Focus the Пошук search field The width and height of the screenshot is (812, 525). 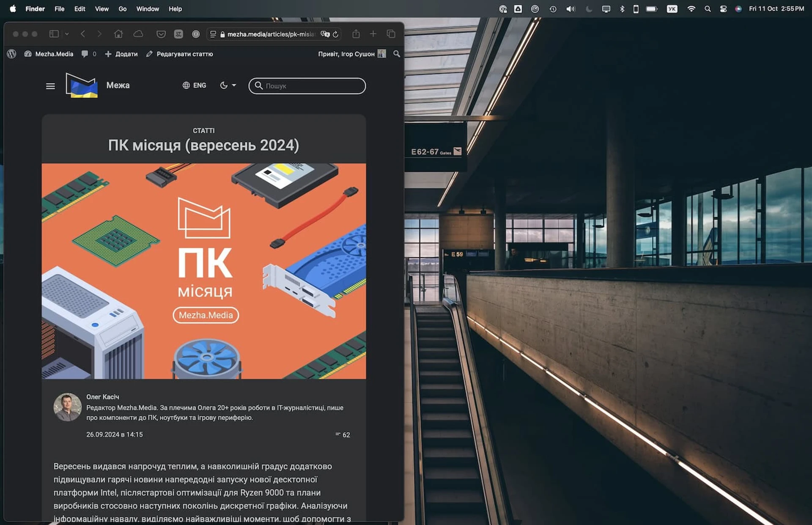(307, 86)
